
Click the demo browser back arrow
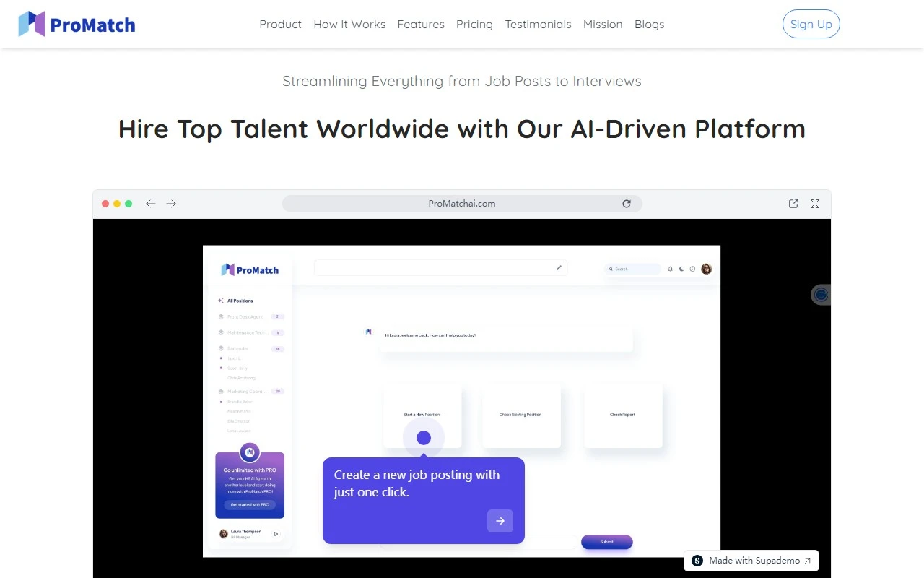(151, 204)
